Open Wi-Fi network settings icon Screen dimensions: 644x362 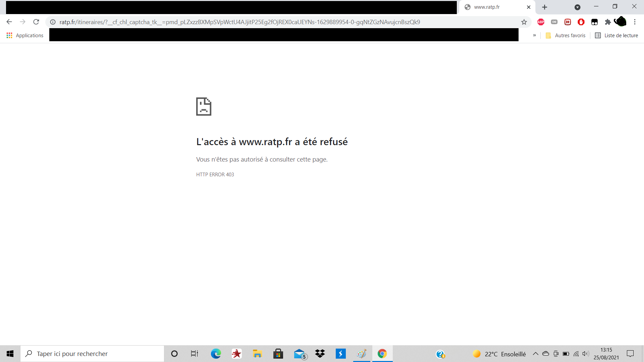(x=576, y=354)
